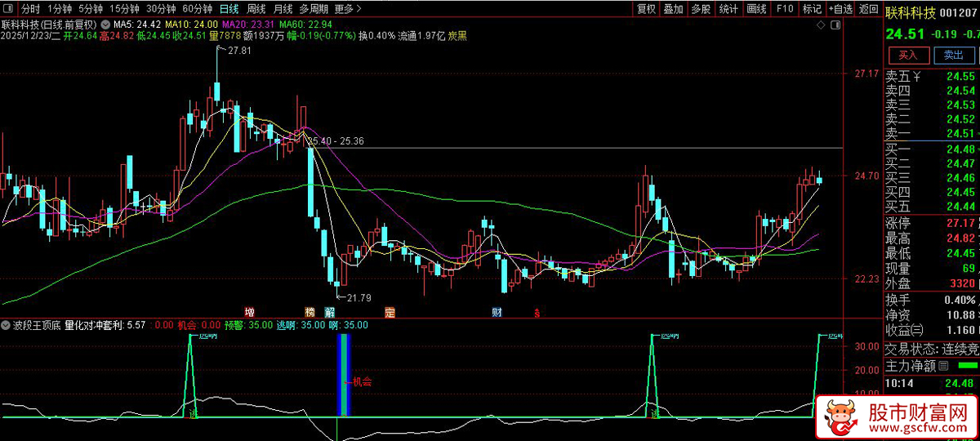Click the 返回 back button

[x=868, y=9]
